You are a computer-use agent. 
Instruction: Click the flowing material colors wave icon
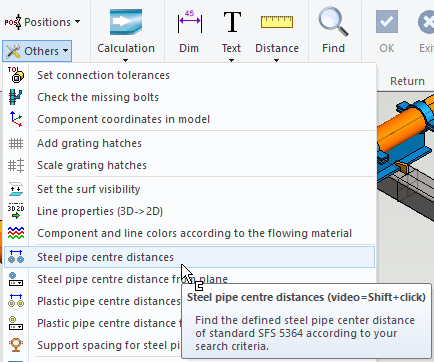point(16,233)
